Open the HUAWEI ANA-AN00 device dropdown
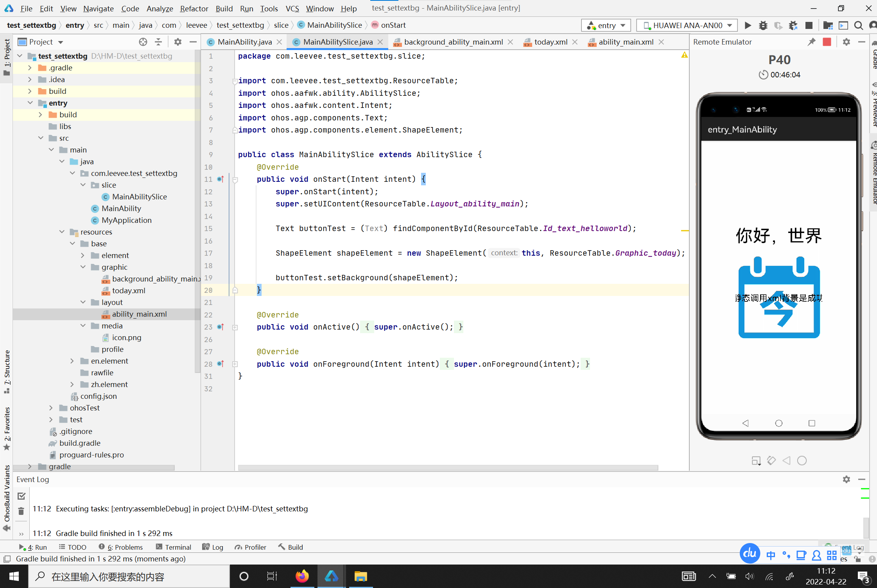 (687, 25)
